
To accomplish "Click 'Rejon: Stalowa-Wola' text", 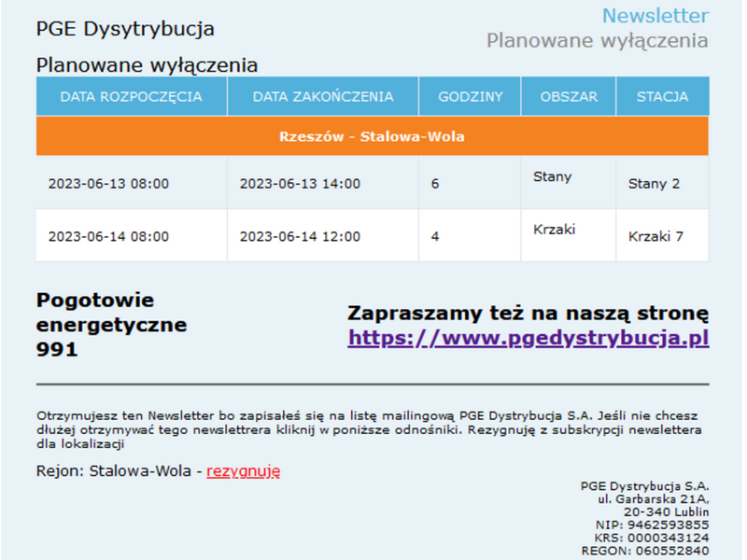I will (x=114, y=471).
